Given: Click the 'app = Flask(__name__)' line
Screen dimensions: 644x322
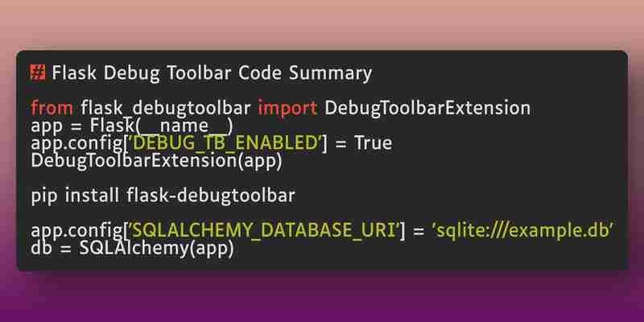Looking at the screenshot, I should [x=132, y=126].
